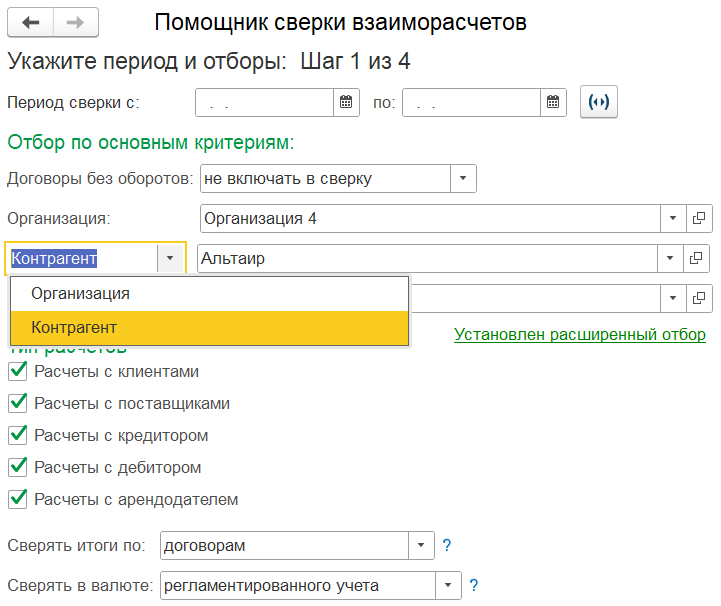Viewport: 721px width, 606px height.
Task: Open calendar for reconciliation start date
Action: pos(346,102)
